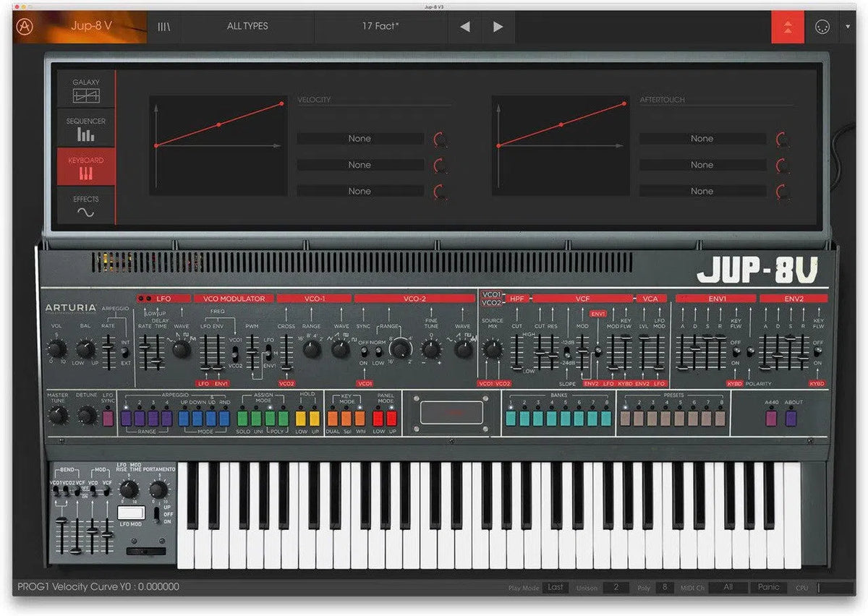Flip the OFF/NORM switch in VCO-2
This screenshot has height=616, width=868.
[365, 351]
